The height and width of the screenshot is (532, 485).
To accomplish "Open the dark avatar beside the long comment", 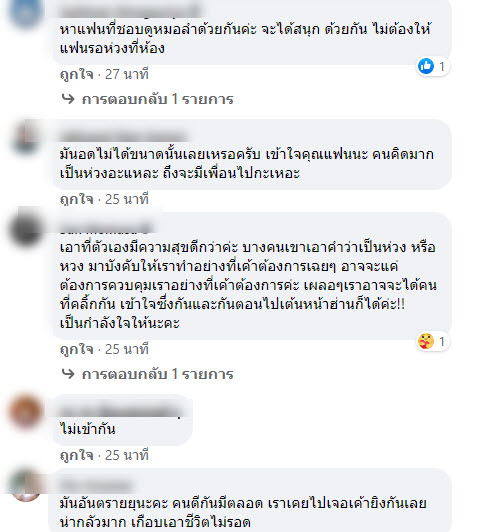I will [26, 229].
